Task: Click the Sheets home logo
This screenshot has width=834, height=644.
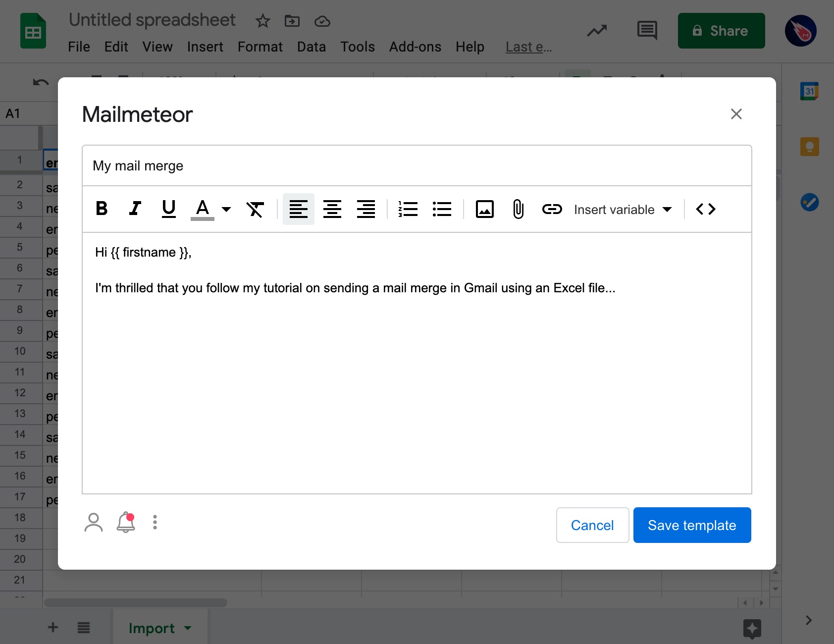Action: (33, 31)
